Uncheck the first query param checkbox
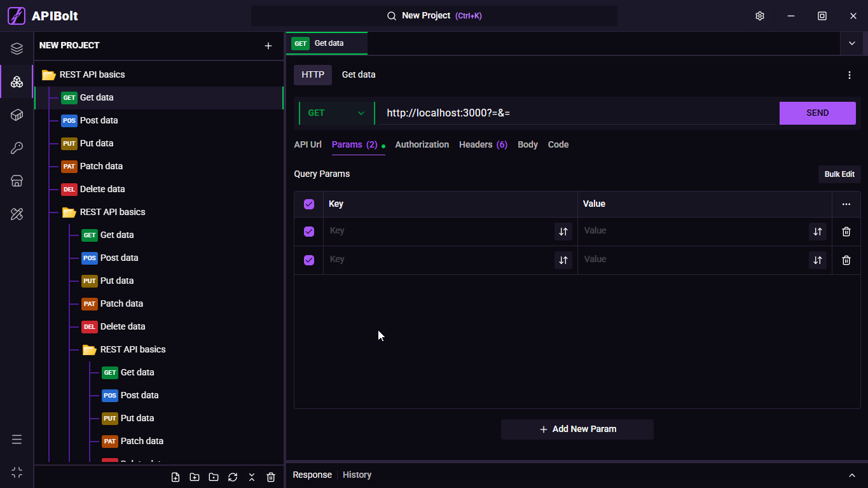Screen dimensions: 868x488 pyautogui.click(x=309, y=232)
